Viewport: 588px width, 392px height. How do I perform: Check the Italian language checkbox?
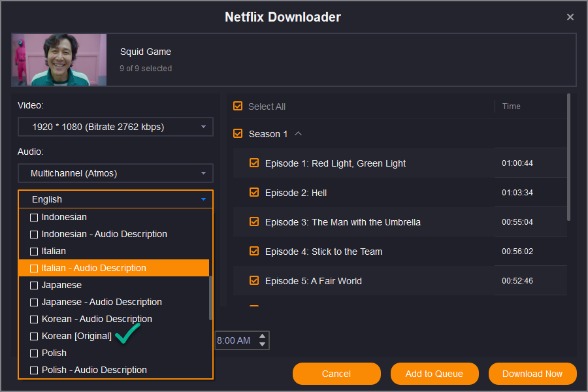point(34,252)
